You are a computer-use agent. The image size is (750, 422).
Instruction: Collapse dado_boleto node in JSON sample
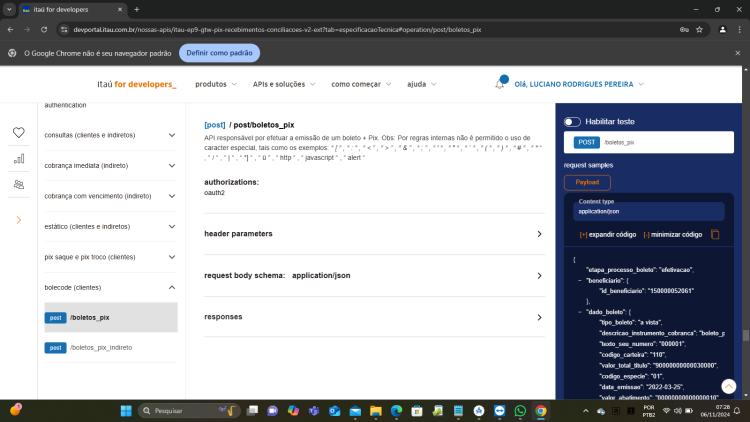(x=580, y=312)
